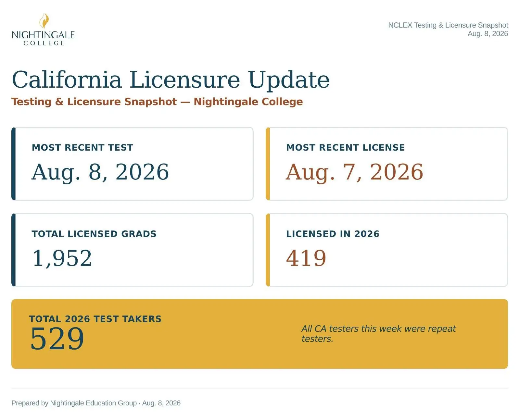Click the '529' test takers value
This screenshot has width=519, height=420.
pyautogui.click(x=57, y=339)
